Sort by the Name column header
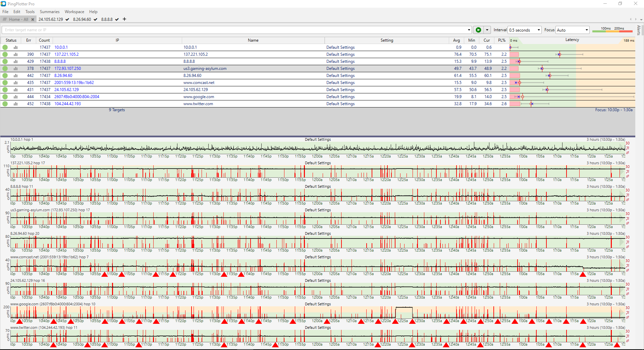 [x=253, y=40]
